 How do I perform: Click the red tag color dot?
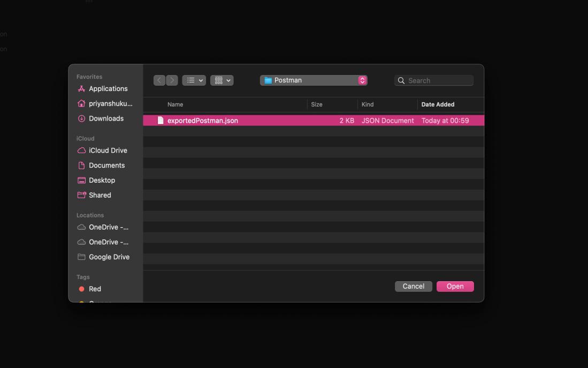point(81,289)
